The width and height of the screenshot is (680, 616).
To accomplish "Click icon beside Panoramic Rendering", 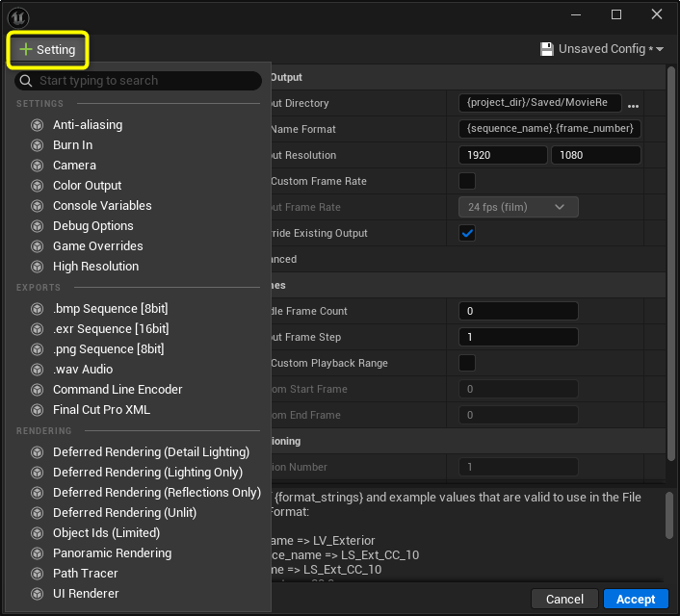I will pyautogui.click(x=38, y=553).
